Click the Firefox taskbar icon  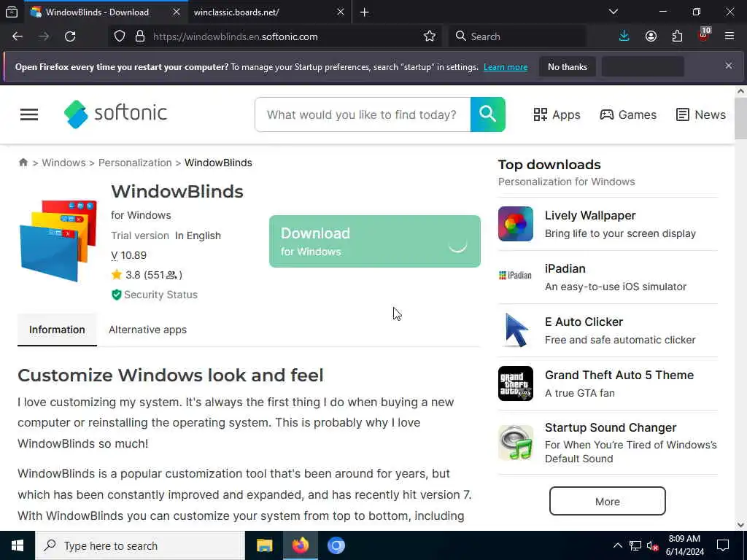[x=300, y=545]
